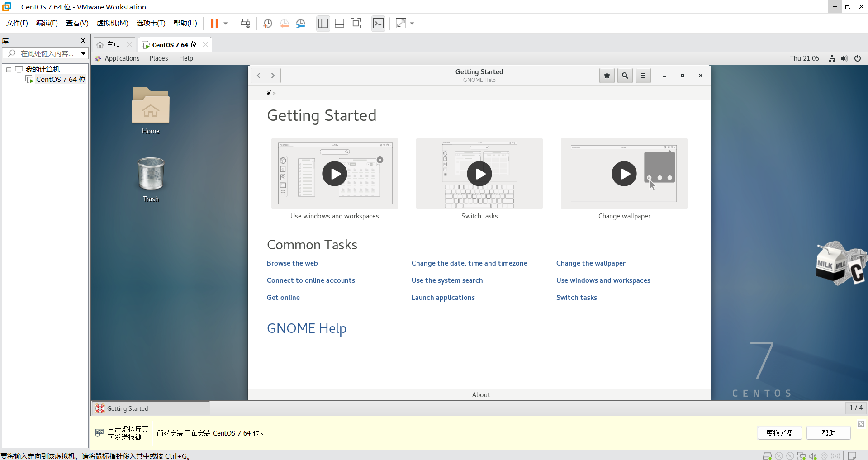
Task: Pause the virtual machine with the orange pause icon
Action: pos(214,23)
